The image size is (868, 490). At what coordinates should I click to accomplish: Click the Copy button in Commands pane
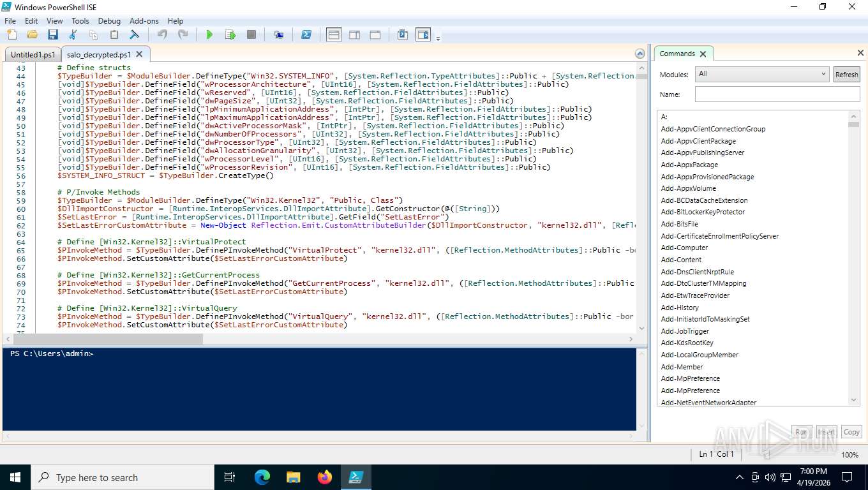click(851, 432)
